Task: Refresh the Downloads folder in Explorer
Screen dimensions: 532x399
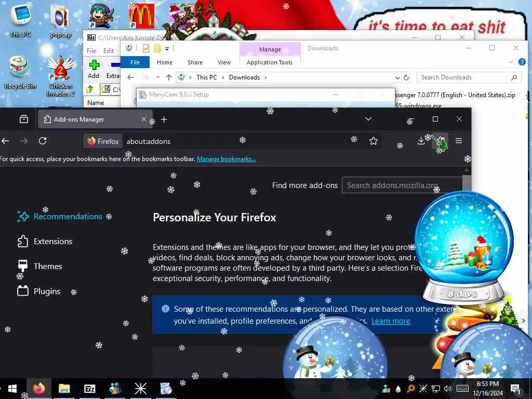Action: [406, 78]
